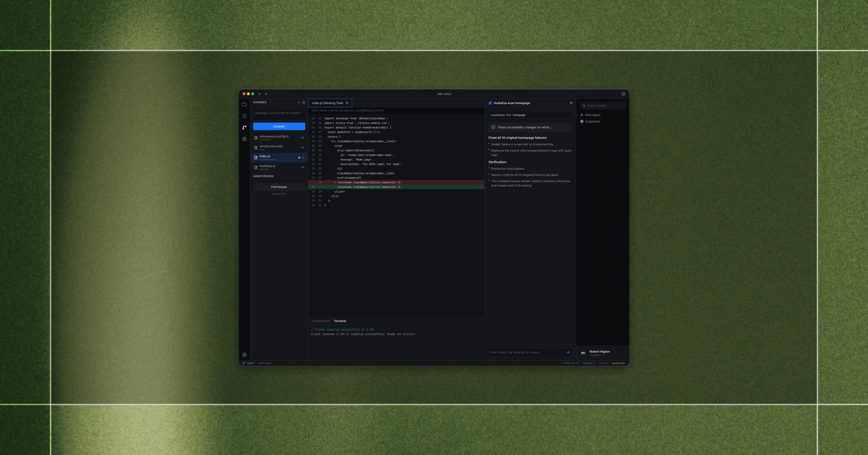Image resolution: width=868 pixels, height=455 pixels.
Task: Open docusaurus.config.ts in changes list
Action: (279, 138)
